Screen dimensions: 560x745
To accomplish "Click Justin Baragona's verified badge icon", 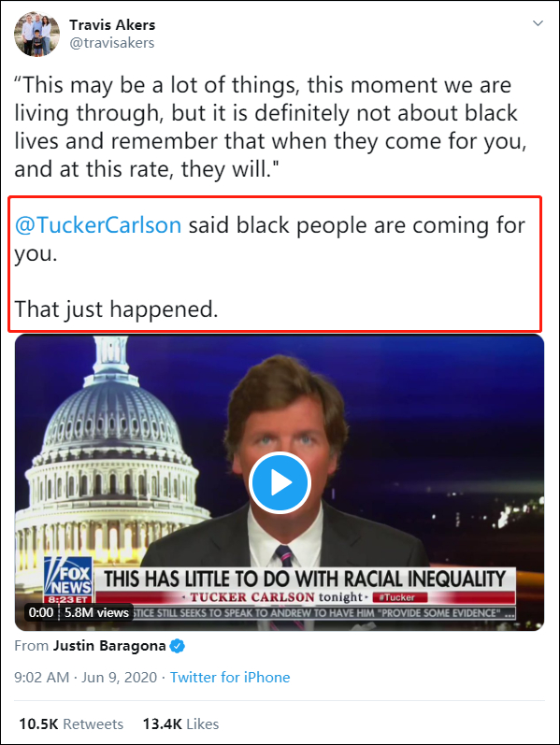I will [178, 646].
